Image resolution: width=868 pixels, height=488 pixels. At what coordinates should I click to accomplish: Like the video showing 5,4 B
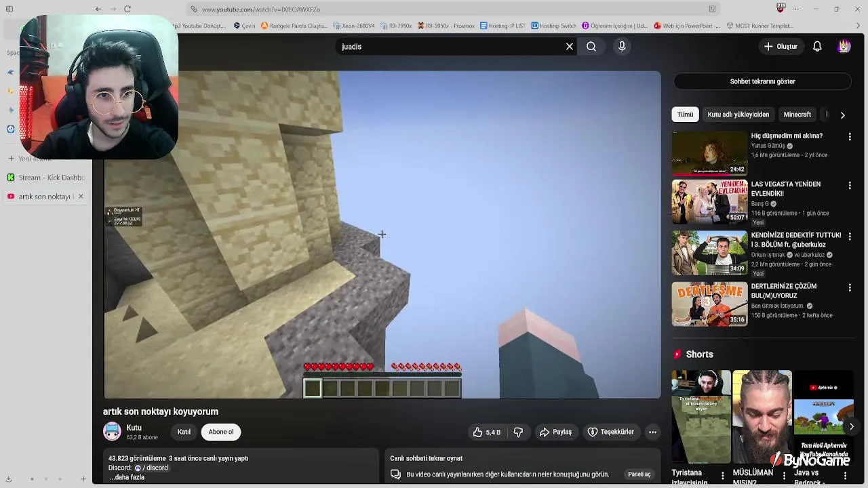486,432
